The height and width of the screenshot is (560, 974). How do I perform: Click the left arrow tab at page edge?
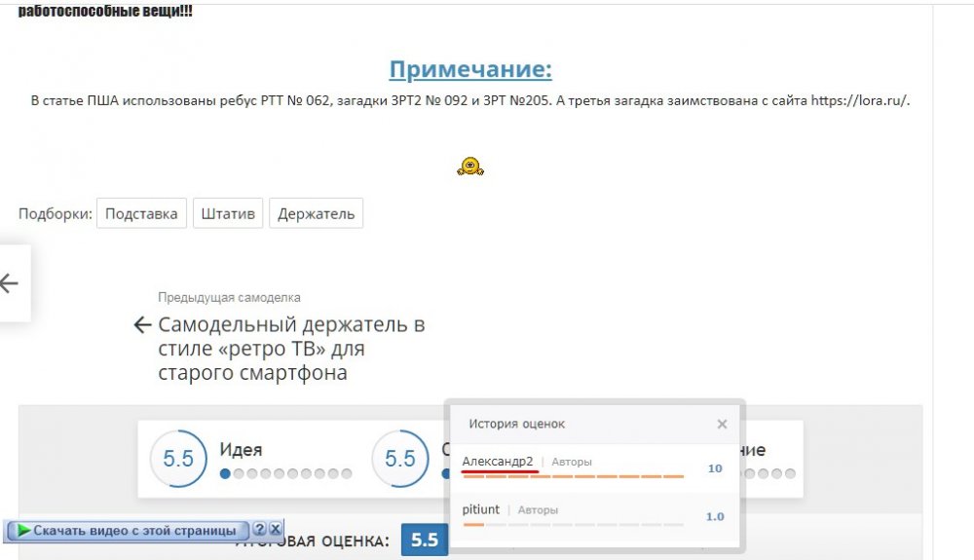pos(11,283)
